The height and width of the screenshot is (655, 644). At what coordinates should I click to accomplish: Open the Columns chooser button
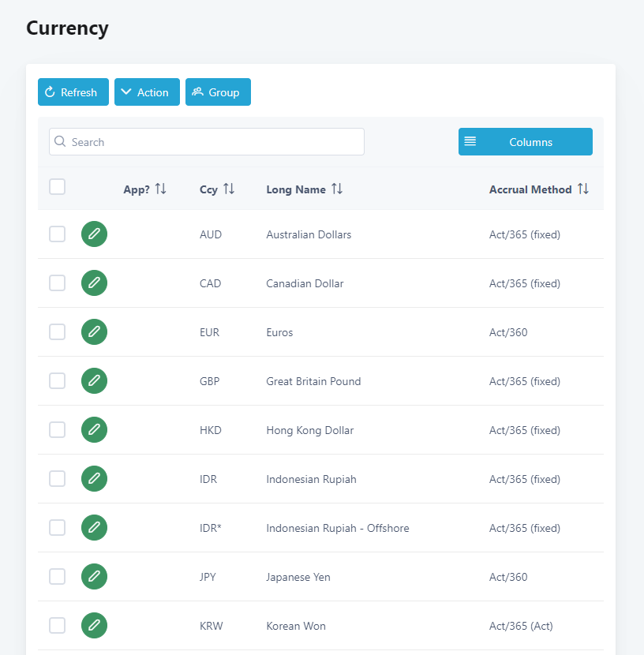point(525,142)
